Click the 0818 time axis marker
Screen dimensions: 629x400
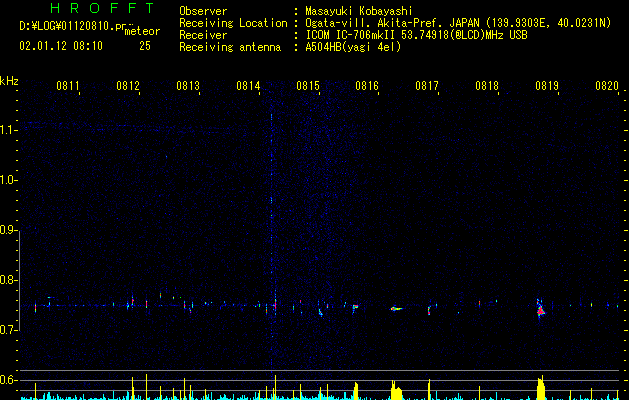[x=487, y=86]
